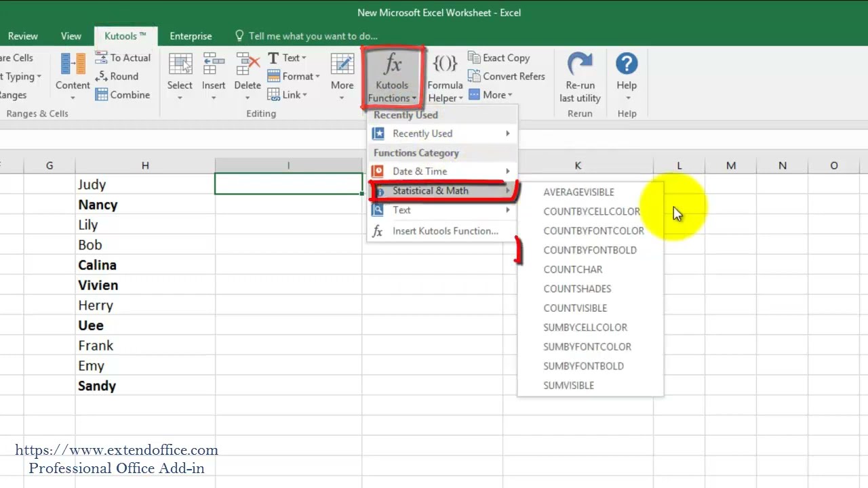The height and width of the screenshot is (488, 868).
Task: Click cell containing Uee
Action: click(145, 325)
